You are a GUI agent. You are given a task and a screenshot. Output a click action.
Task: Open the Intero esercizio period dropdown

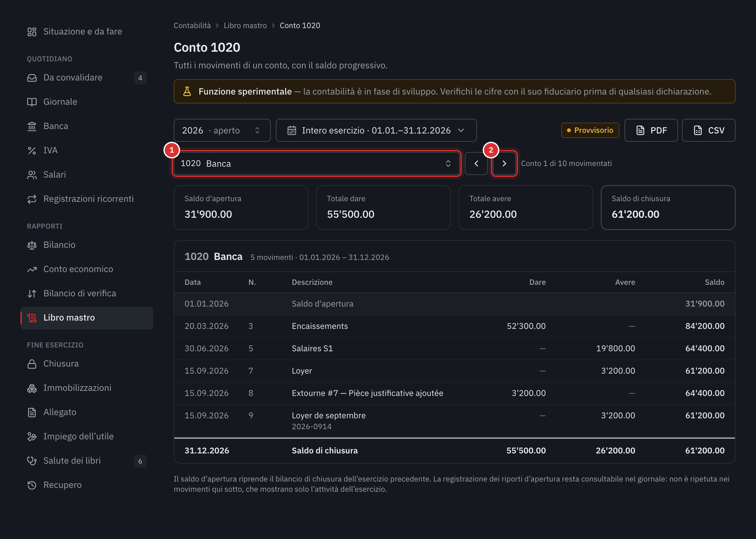[376, 130]
